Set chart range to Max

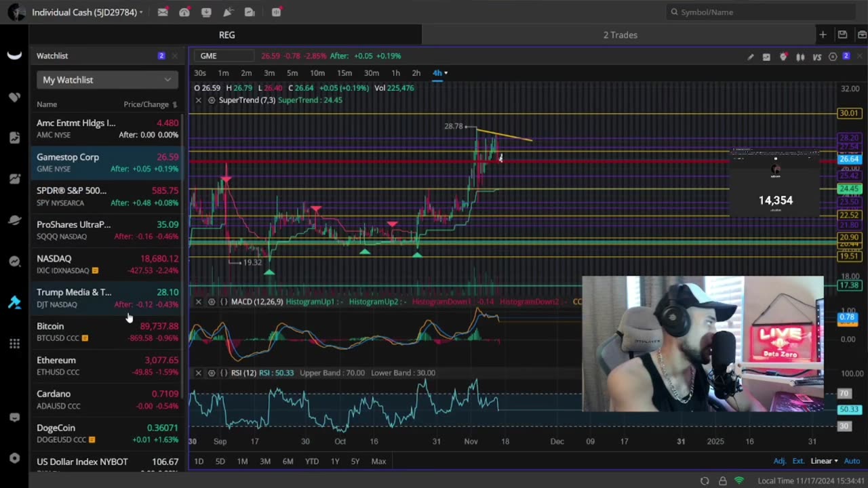tap(378, 462)
